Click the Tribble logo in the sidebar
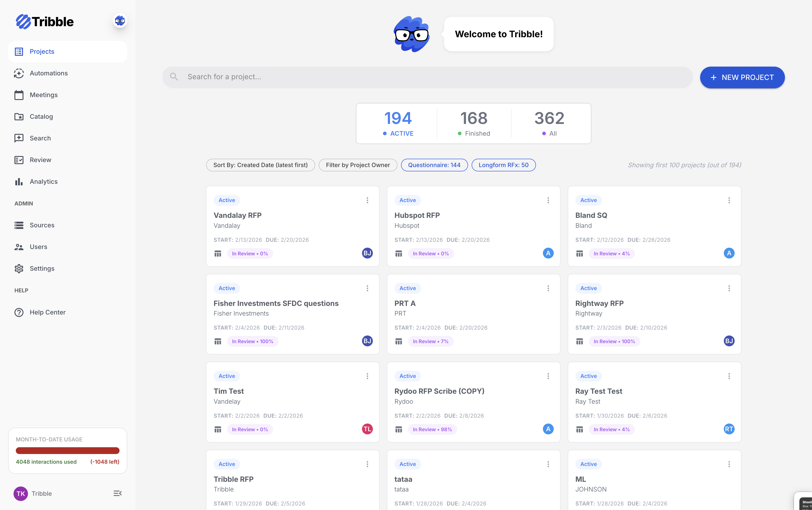Image resolution: width=812 pixels, height=510 pixels. [x=44, y=22]
